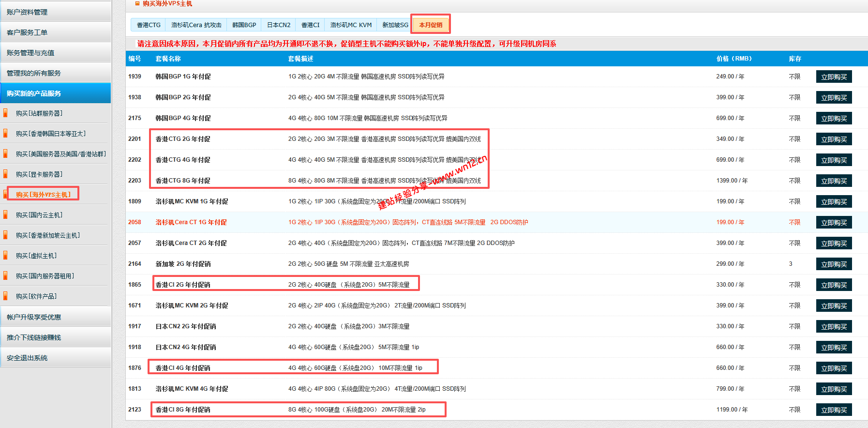Image resolution: width=868 pixels, height=428 pixels.
Task: Open 购买[站群服务器] link
Action: point(39,113)
